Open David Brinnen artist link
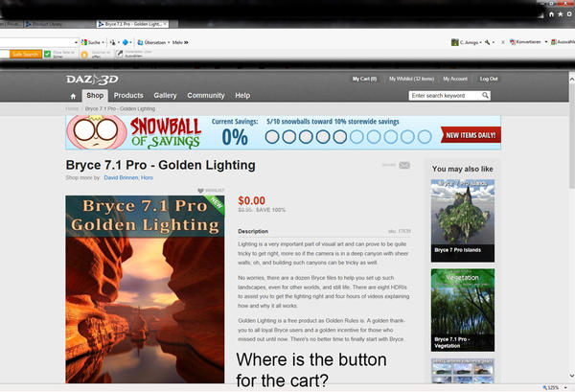Screen dimensions: 575x392 tap(121, 177)
